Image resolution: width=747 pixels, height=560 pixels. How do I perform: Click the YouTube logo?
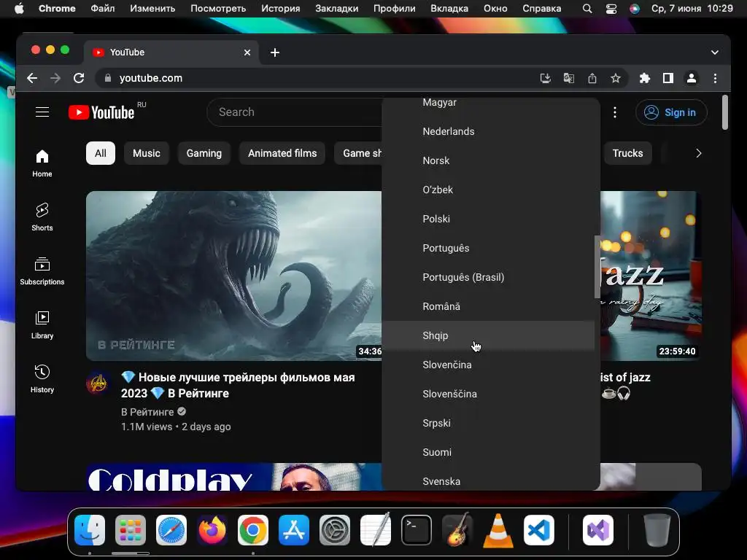point(101,112)
